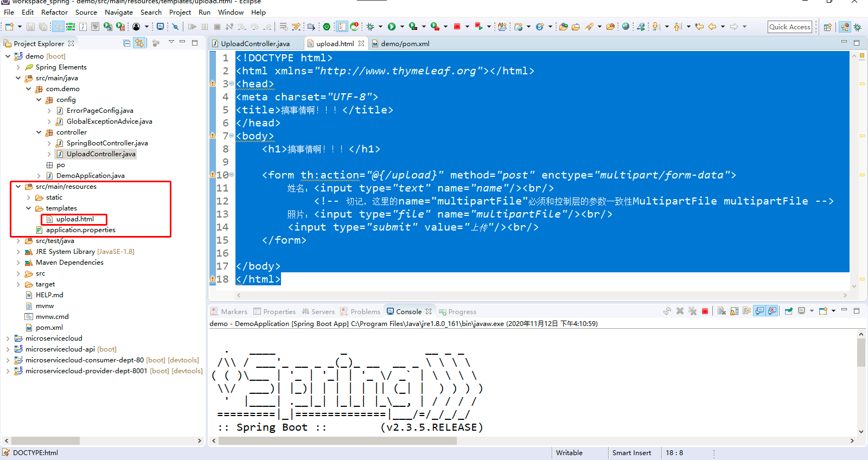Click the Quick Access search field
Screen dimensions: 868x460
point(790,27)
